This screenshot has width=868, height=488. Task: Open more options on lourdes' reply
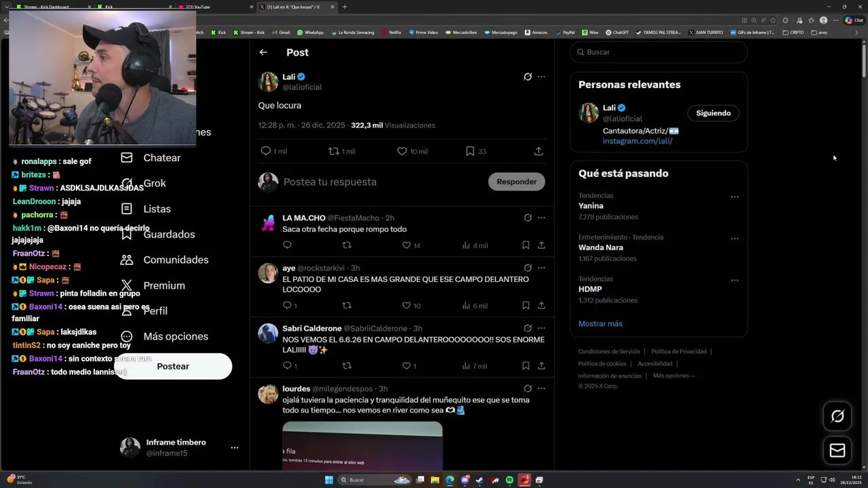(x=541, y=388)
